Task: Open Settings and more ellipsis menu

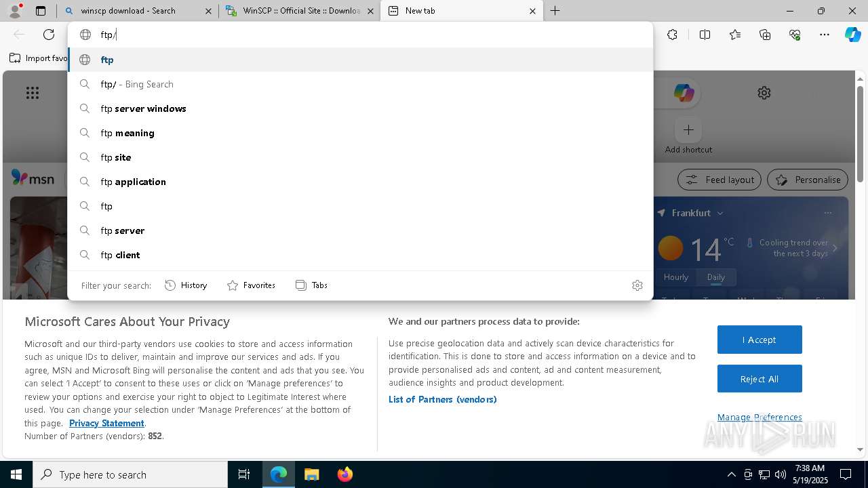Action: click(825, 35)
